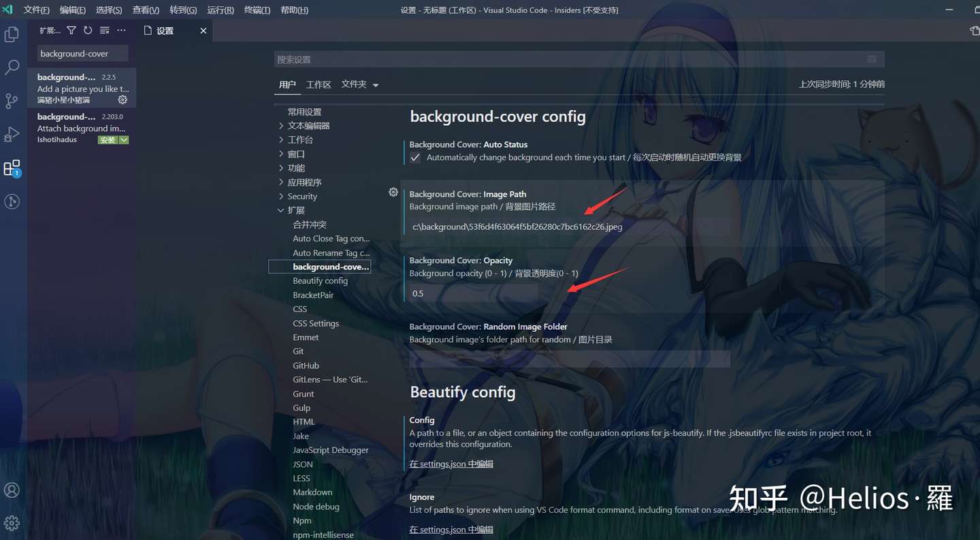Viewport: 980px width, 540px height.
Task: Expand the 应用程序 settings section
Action: pyautogui.click(x=281, y=182)
